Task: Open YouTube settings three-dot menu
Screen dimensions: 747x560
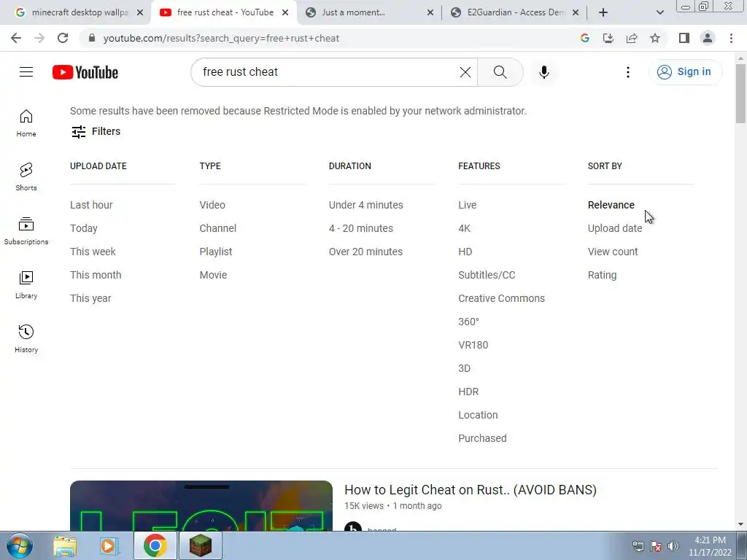Action: click(628, 72)
